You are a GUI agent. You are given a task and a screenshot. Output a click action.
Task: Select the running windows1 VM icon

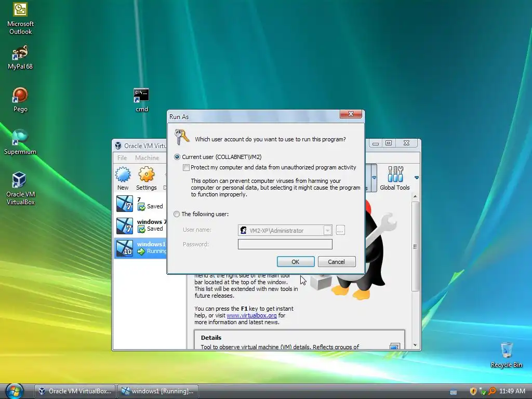click(125, 248)
